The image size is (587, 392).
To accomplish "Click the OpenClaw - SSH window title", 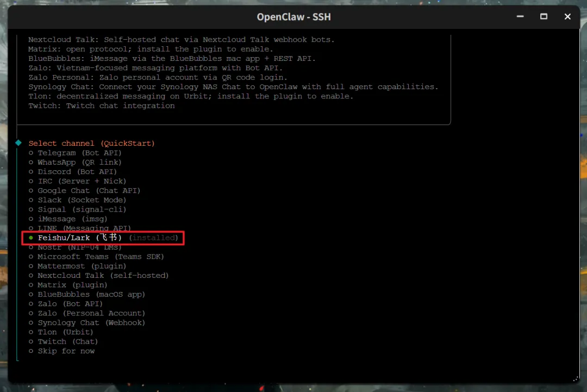I will [x=294, y=17].
